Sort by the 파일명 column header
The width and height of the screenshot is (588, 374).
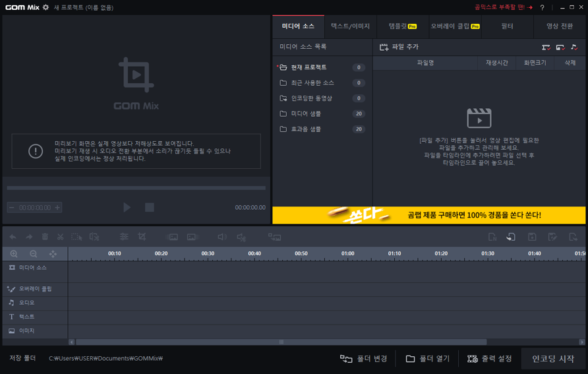425,63
